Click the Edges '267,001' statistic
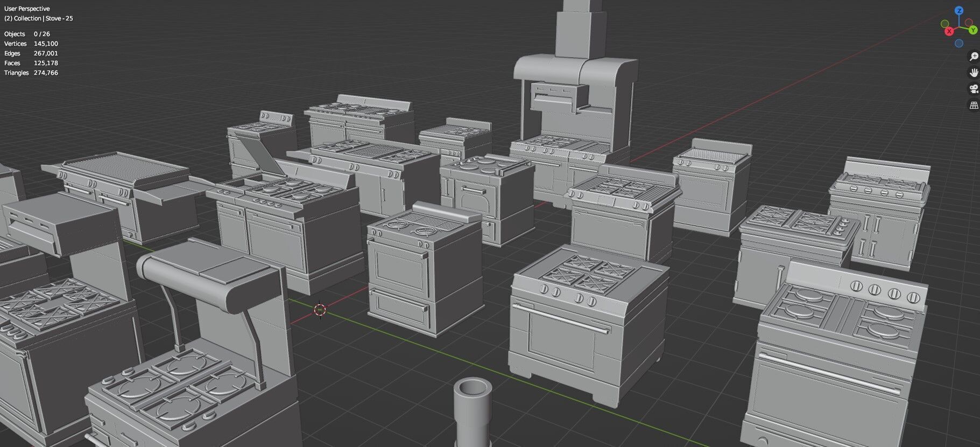 (x=46, y=53)
